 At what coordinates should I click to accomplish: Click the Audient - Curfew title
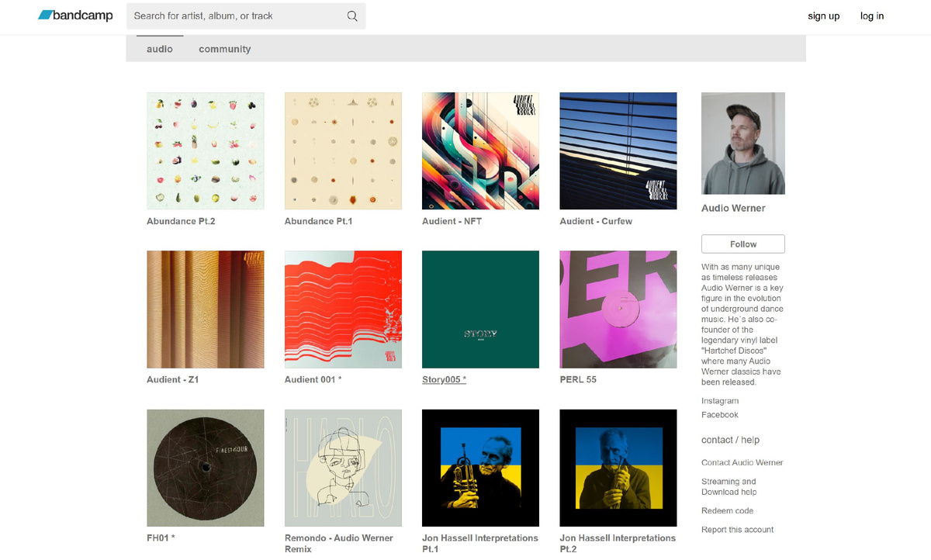coord(596,221)
